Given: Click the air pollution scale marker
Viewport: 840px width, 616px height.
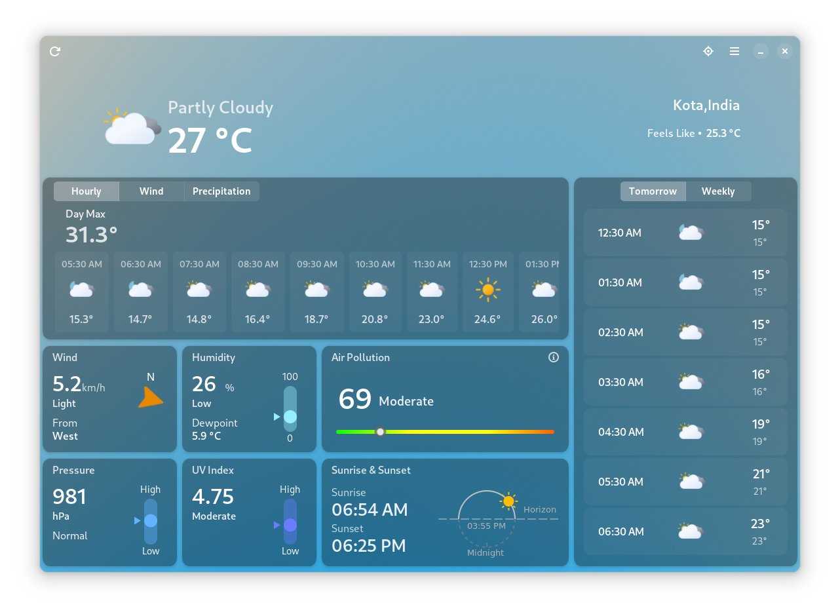Looking at the screenshot, I should tap(380, 432).
